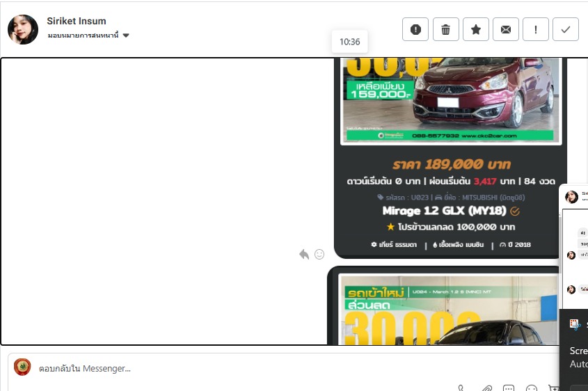Click the phone call icon below reply box
Image resolution: width=588 pixels, height=391 pixels.
(x=461, y=388)
